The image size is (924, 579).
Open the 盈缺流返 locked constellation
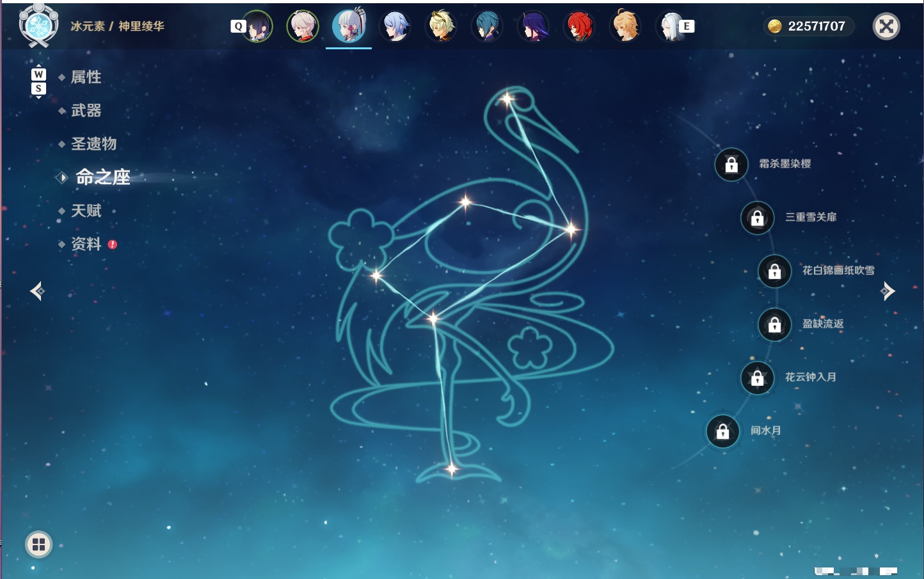[x=775, y=324]
